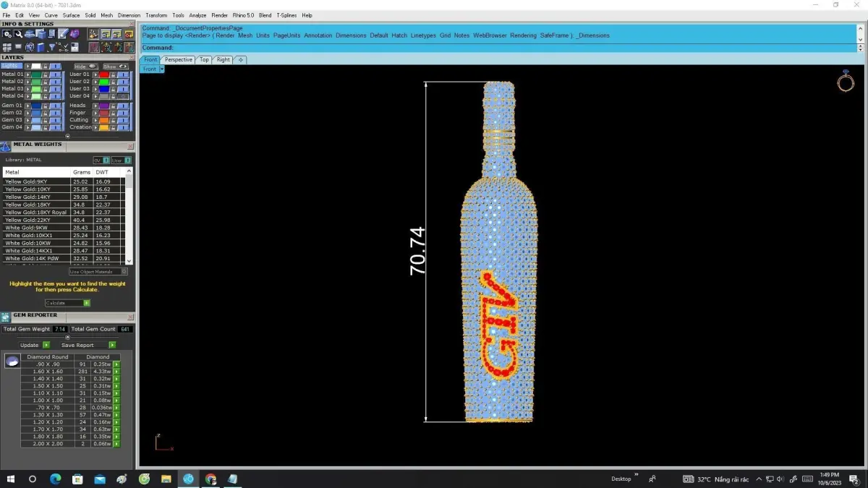Open the Metal Weights flask icon
The height and width of the screenshot is (488, 868).
click(x=6, y=146)
